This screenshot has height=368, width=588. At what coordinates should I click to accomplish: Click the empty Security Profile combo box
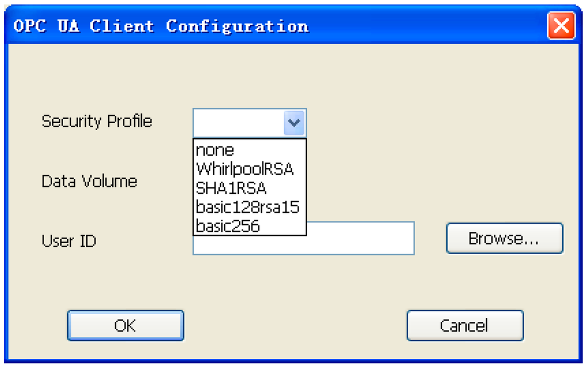pos(241,122)
